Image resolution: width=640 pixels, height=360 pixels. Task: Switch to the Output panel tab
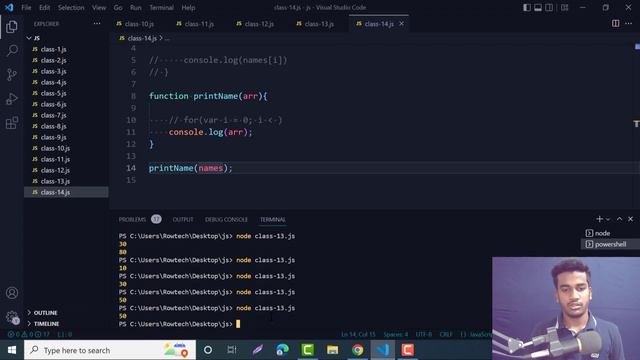(183, 219)
